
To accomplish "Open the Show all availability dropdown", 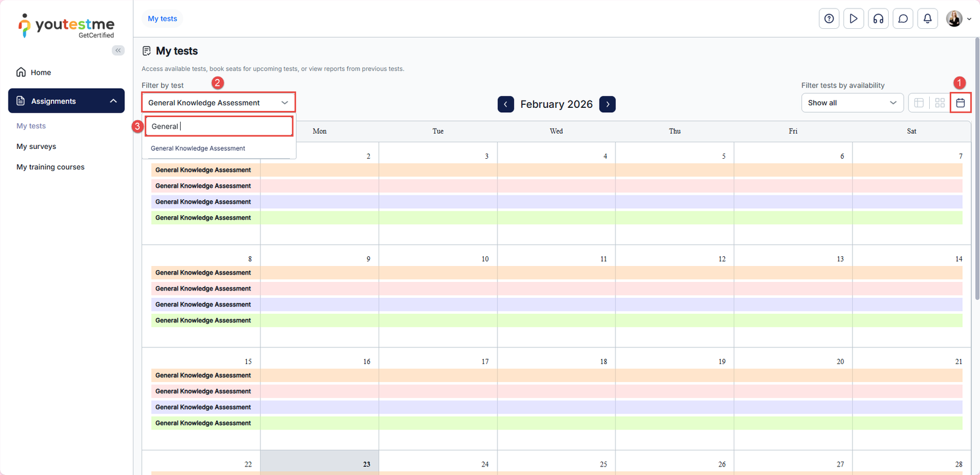I will click(852, 103).
